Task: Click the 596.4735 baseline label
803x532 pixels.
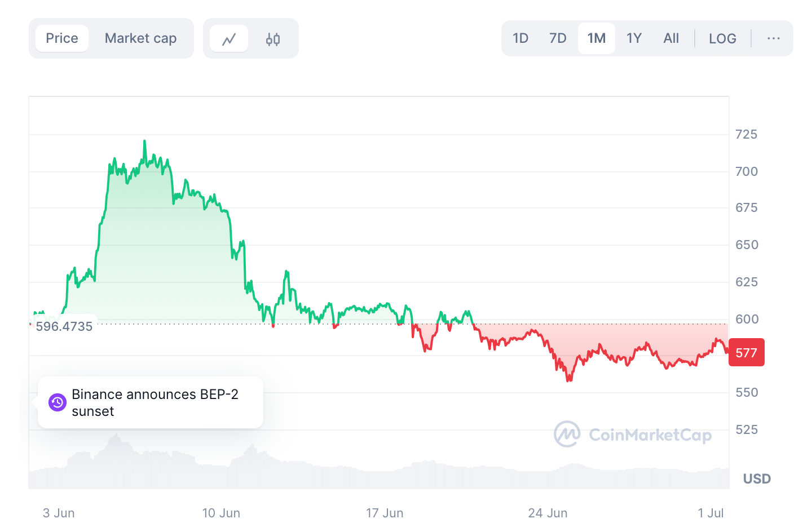Action: 64,326
